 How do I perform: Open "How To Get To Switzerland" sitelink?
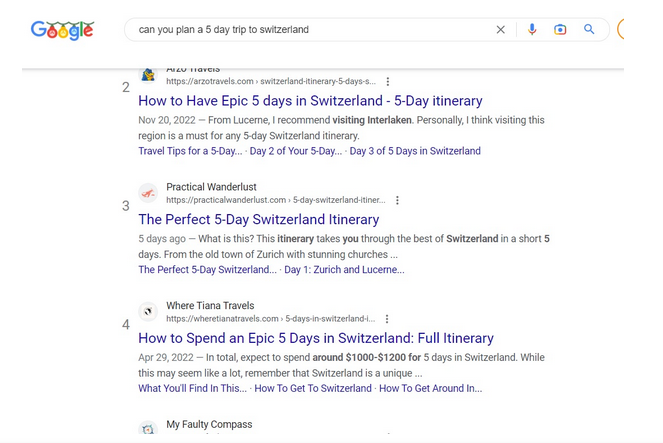(x=313, y=389)
